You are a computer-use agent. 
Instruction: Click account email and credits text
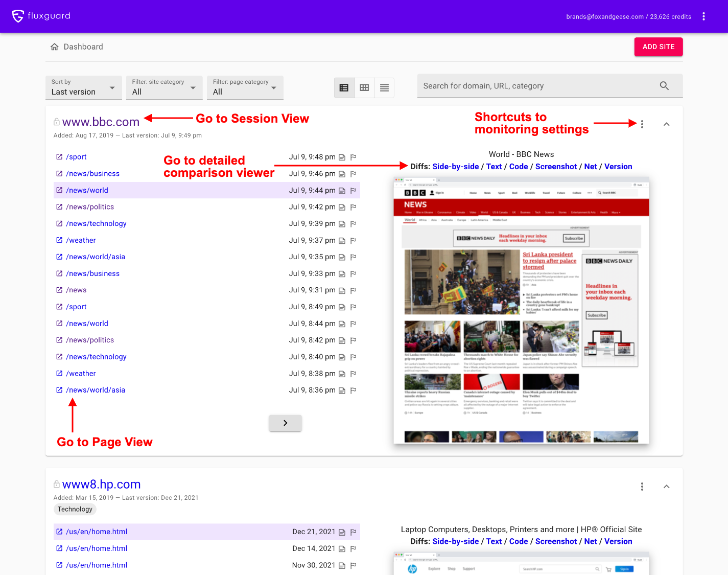(x=628, y=17)
